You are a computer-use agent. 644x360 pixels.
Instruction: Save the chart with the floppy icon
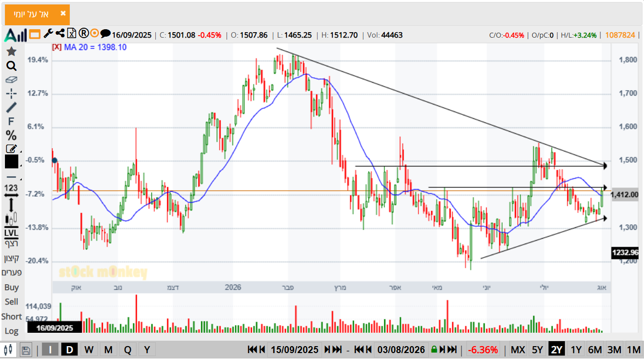pyautogui.click(x=26, y=350)
